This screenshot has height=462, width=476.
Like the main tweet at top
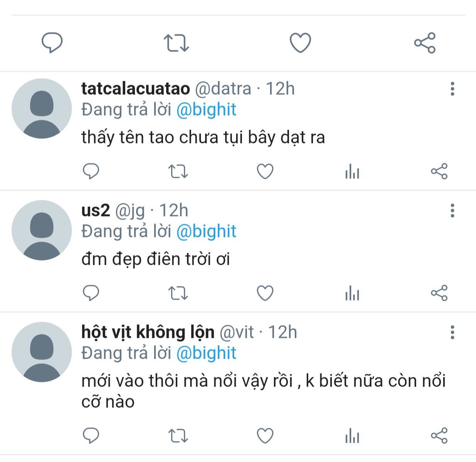pyautogui.click(x=300, y=43)
